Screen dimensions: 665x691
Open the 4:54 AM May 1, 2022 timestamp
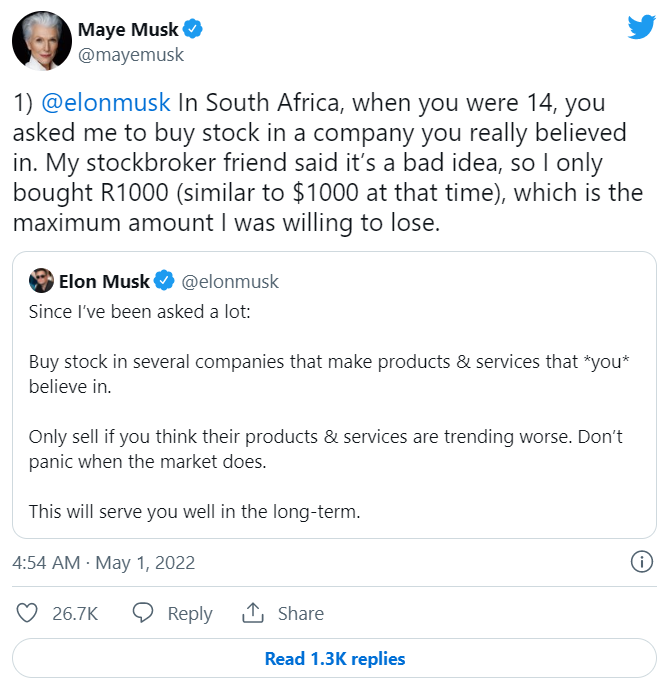click(x=103, y=563)
